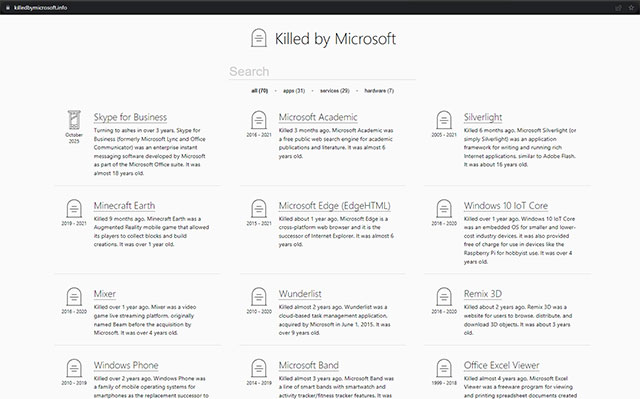Click the tombstone icon for Minecraft Earth
The width and height of the screenshot is (640, 399).
[74, 208]
